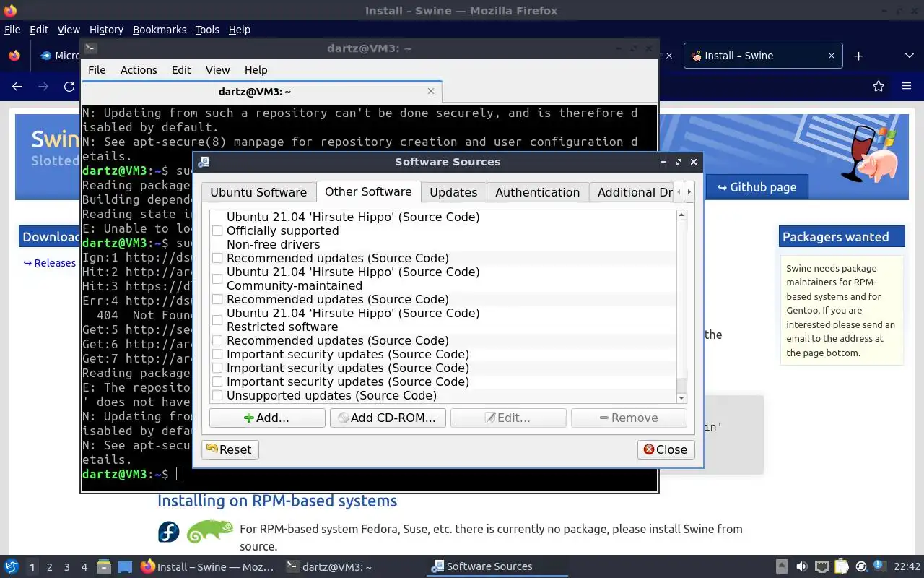Viewport: 924px width, 578px height.
Task: Open the Github page link on Swine site
Action: 757,187
